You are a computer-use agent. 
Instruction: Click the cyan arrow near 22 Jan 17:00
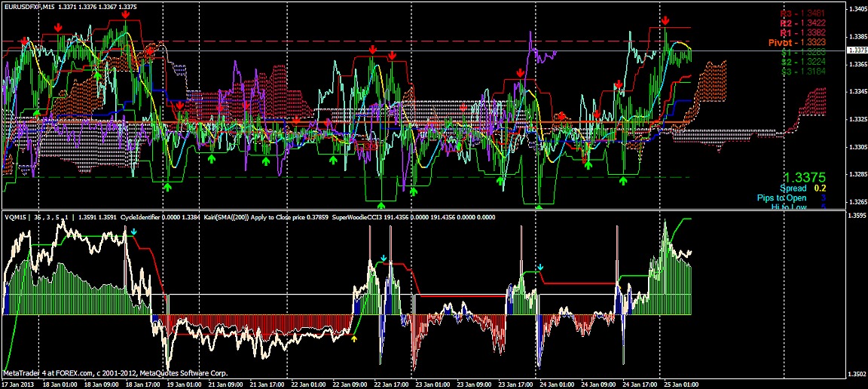click(x=384, y=259)
